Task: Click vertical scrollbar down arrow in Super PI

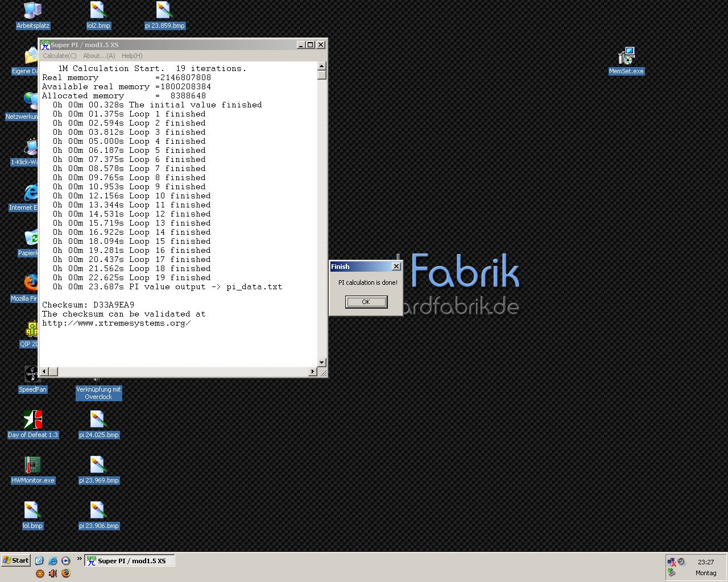Action: (x=322, y=362)
